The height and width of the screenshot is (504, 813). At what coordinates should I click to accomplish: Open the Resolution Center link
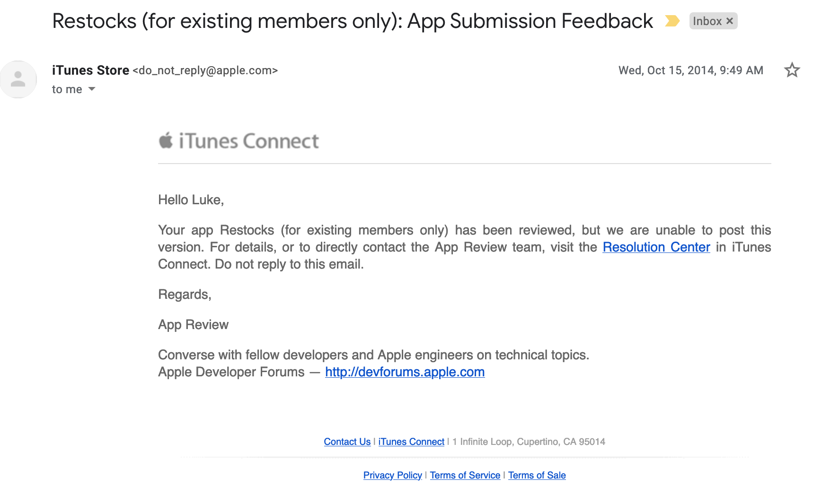tap(656, 247)
